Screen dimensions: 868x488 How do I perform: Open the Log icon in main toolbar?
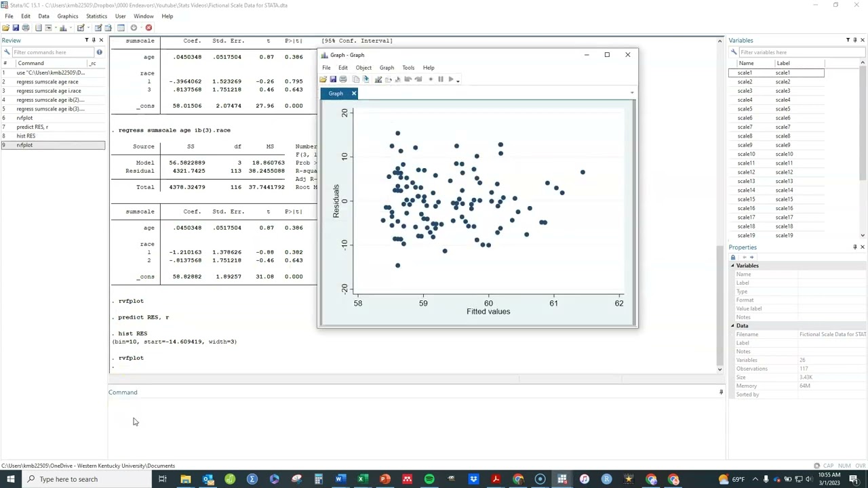(x=39, y=28)
